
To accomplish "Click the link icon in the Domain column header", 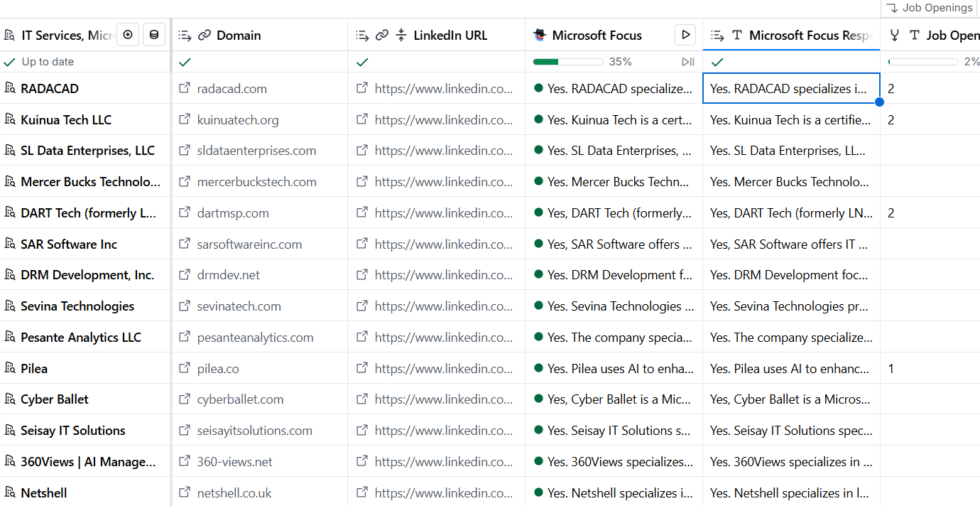I will (205, 35).
